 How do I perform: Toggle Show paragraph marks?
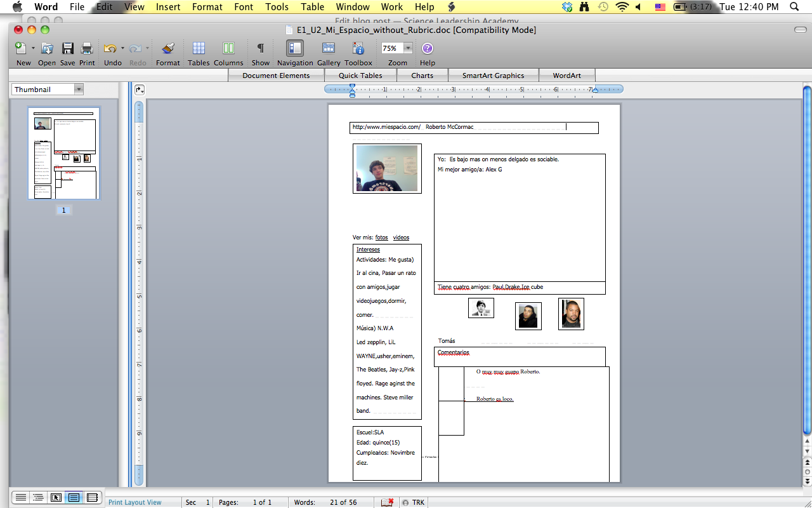click(x=260, y=49)
